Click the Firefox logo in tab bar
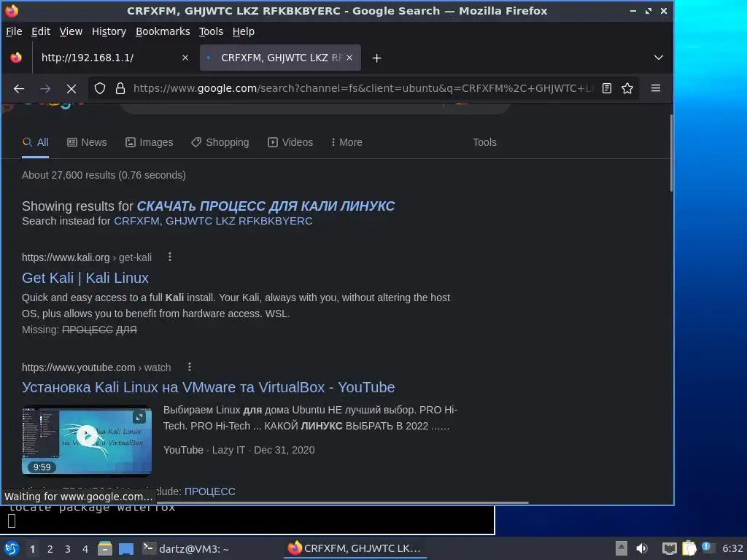747x560 pixels. [16, 58]
